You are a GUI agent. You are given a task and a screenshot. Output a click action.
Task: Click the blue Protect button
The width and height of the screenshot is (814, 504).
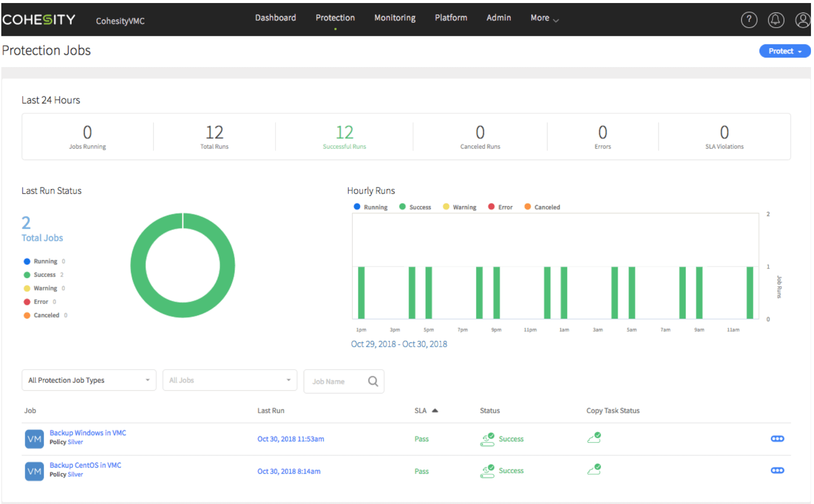click(784, 51)
